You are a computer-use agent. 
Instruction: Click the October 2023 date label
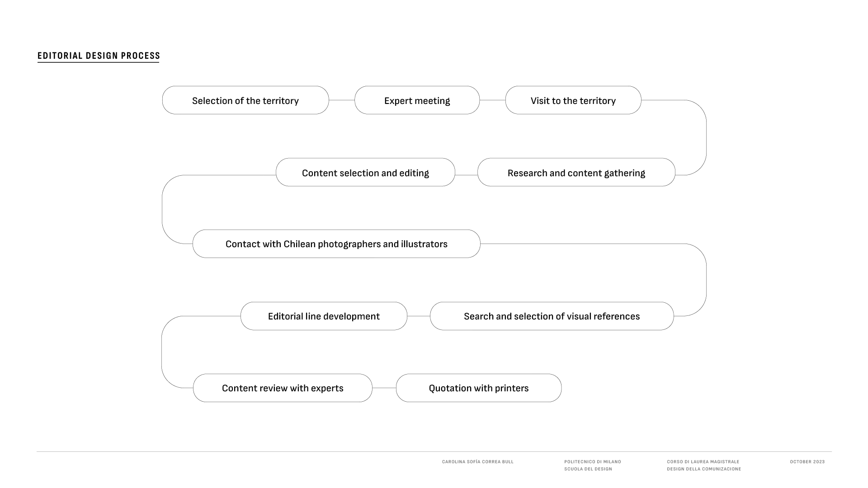[x=807, y=462]
